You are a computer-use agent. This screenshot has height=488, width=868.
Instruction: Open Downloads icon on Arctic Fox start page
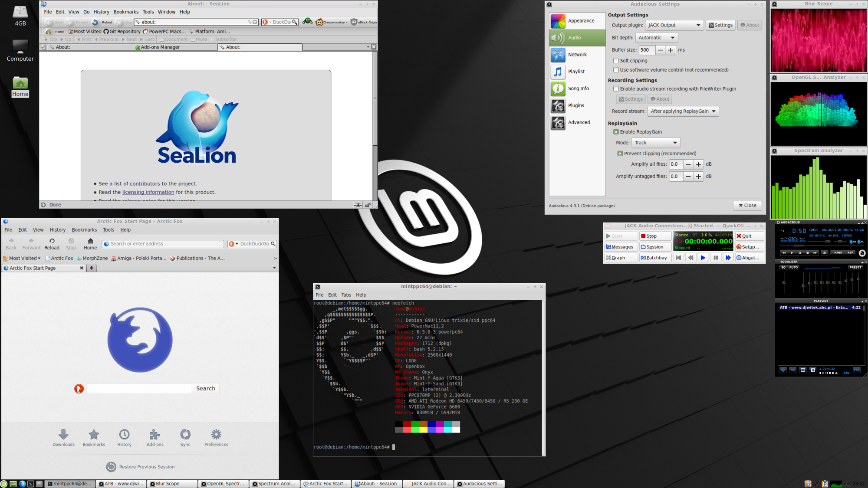coord(63,436)
